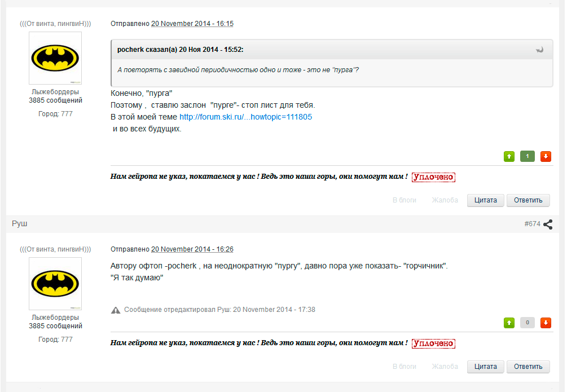Click the reputation score 1 badge
This screenshot has width=567, height=392.
527,156
